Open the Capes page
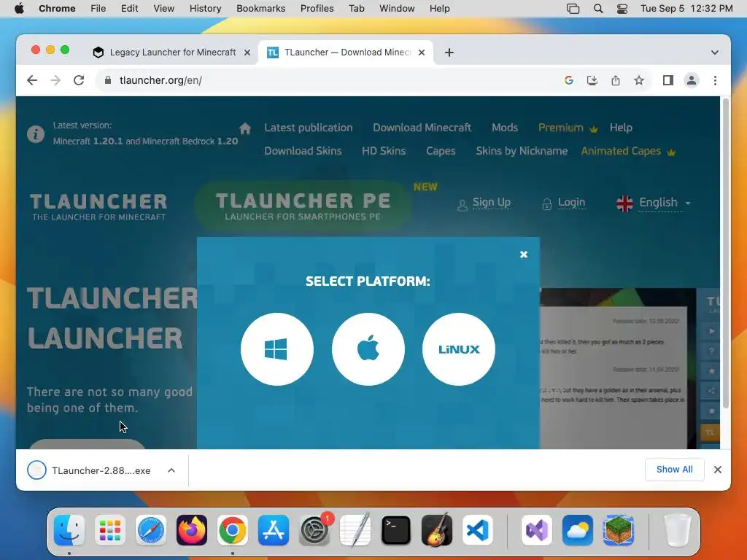Image resolution: width=747 pixels, height=560 pixels. pos(441,151)
